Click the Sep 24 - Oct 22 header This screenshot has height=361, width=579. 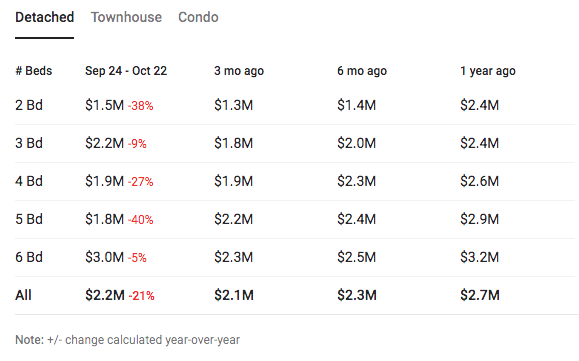tap(126, 71)
